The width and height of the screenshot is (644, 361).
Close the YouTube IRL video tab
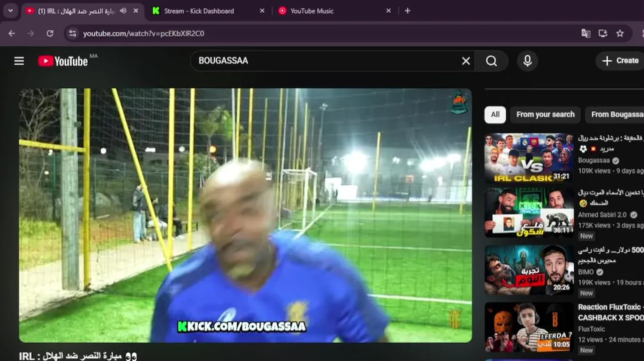[x=135, y=11]
